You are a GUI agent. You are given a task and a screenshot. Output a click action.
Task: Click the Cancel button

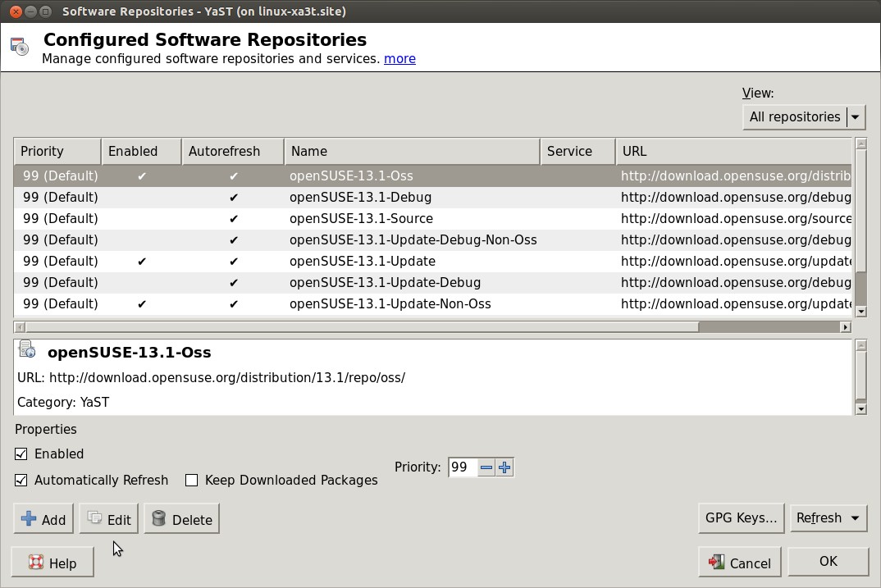tap(739, 562)
